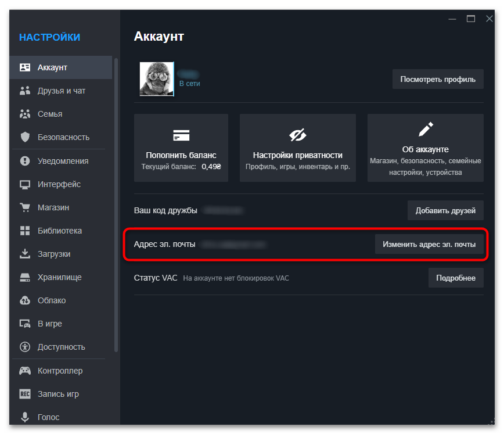Click the Загрузки download arrow icon
This screenshot has height=434, width=504.
[25, 254]
